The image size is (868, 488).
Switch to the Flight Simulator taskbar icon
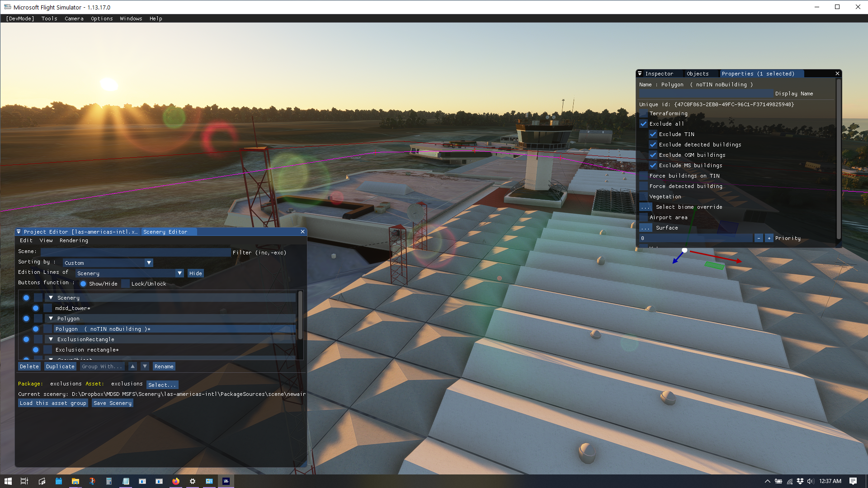click(x=226, y=481)
